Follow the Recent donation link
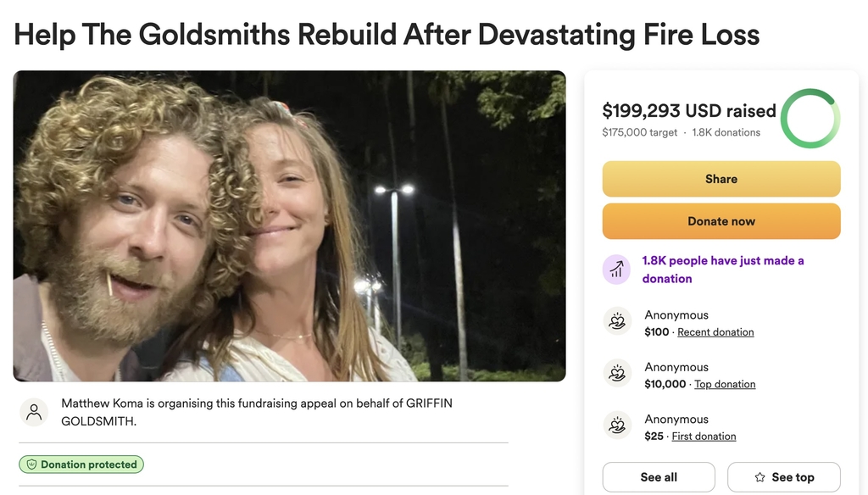Viewport: 868px width, 495px height. pyautogui.click(x=715, y=332)
